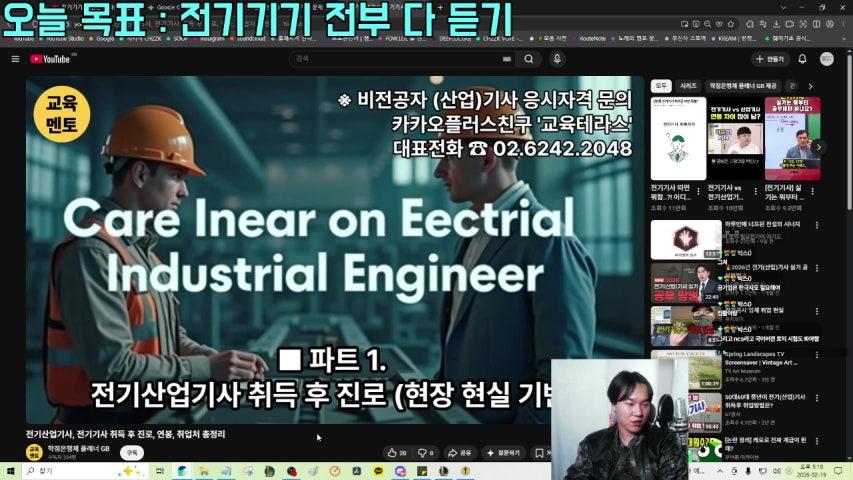Open options for '전기기사 vs 전기산업기' Short

click(x=756, y=192)
